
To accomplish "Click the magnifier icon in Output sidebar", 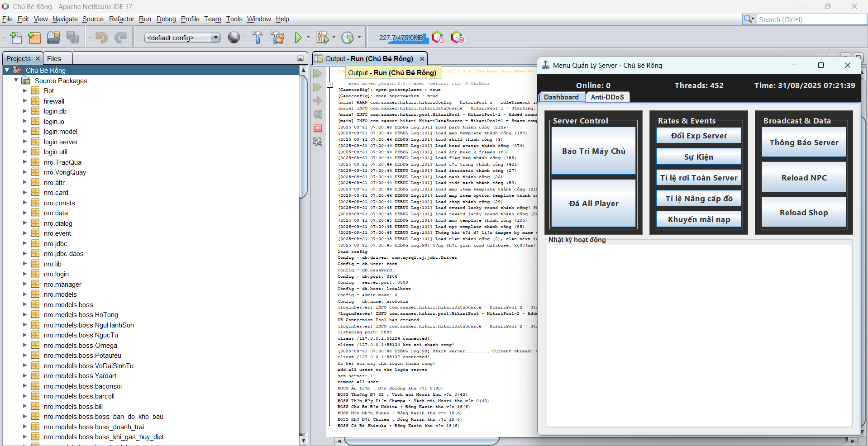I will 318,114.
